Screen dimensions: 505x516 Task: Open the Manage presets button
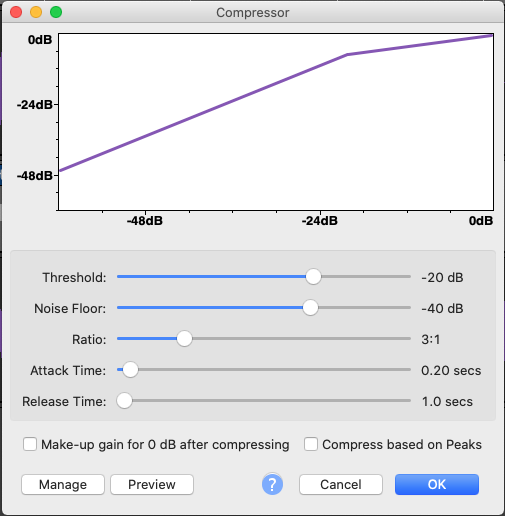[x=63, y=484]
